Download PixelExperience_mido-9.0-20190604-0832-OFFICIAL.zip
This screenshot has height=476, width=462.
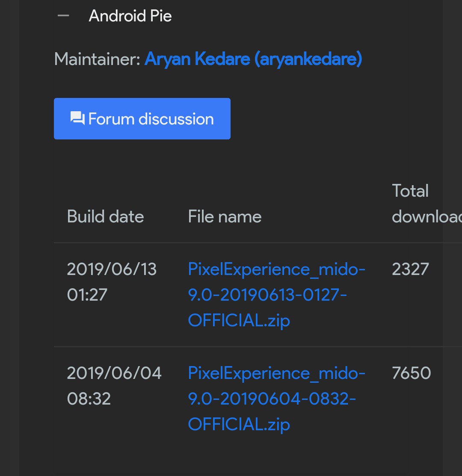tap(276, 399)
